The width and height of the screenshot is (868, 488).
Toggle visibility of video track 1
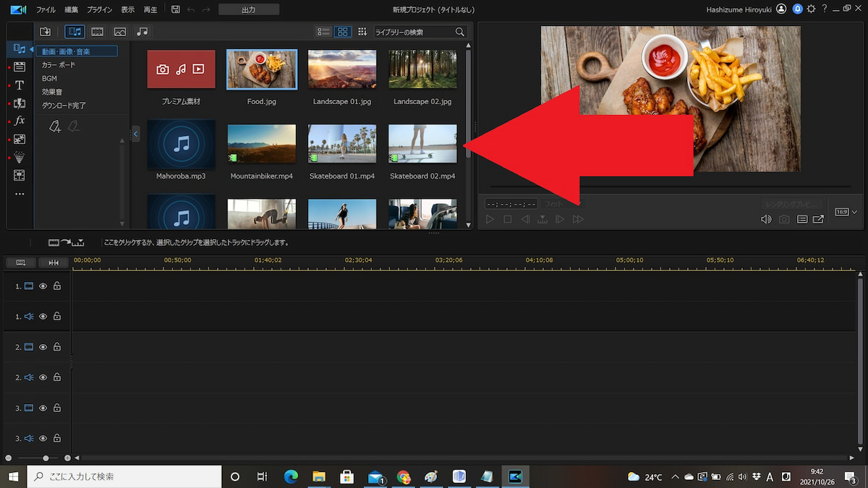click(x=43, y=286)
